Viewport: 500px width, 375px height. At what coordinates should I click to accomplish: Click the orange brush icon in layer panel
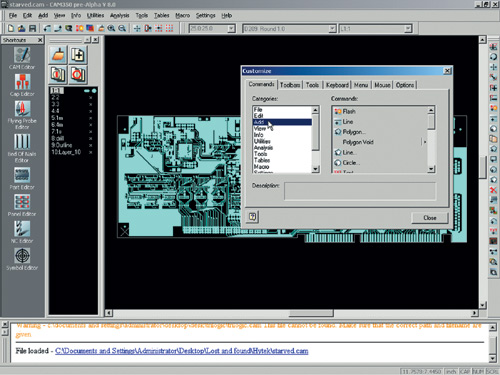click(58, 55)
